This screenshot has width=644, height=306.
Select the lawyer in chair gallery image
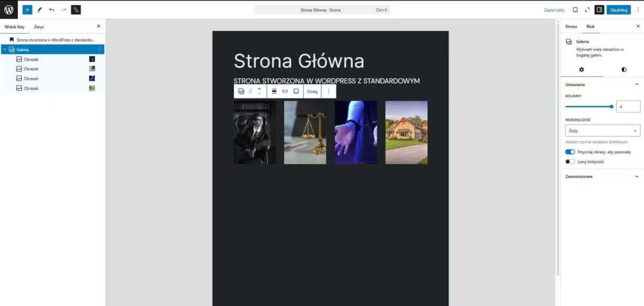point(255,133)
